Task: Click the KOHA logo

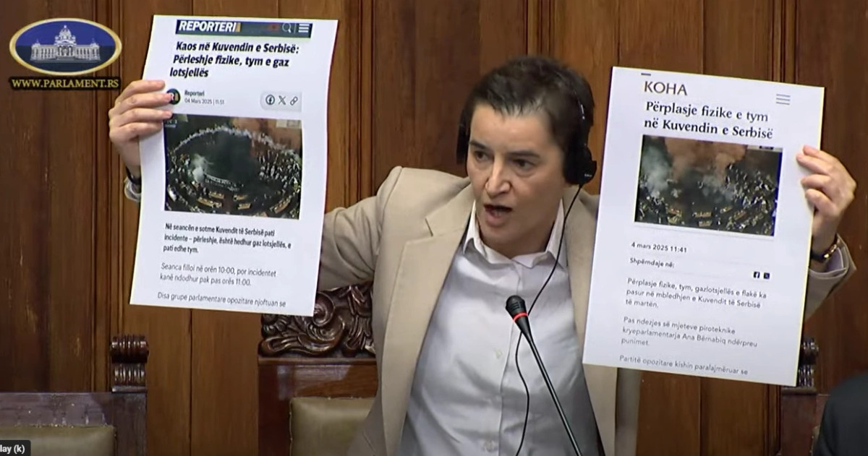Action: [665, 89]
